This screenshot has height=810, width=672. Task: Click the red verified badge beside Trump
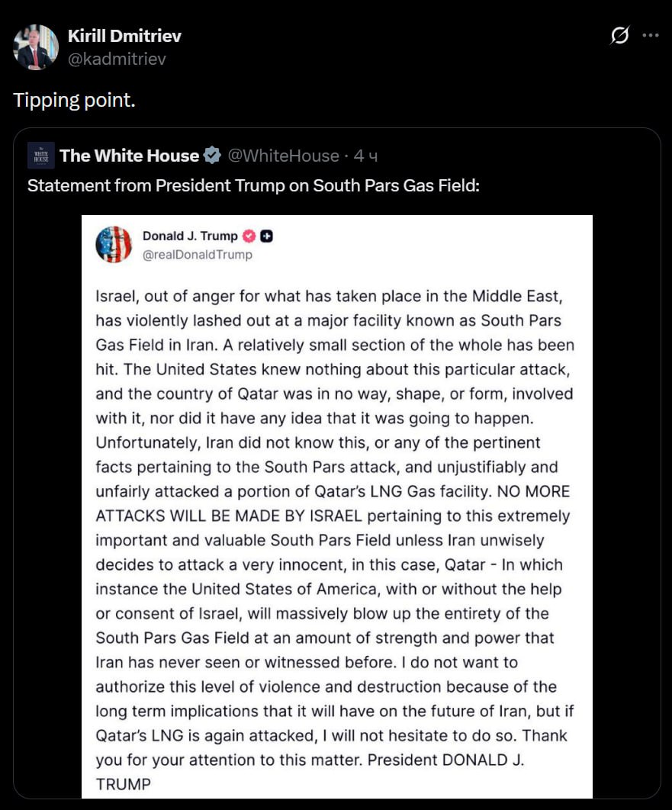click(249, 236)
